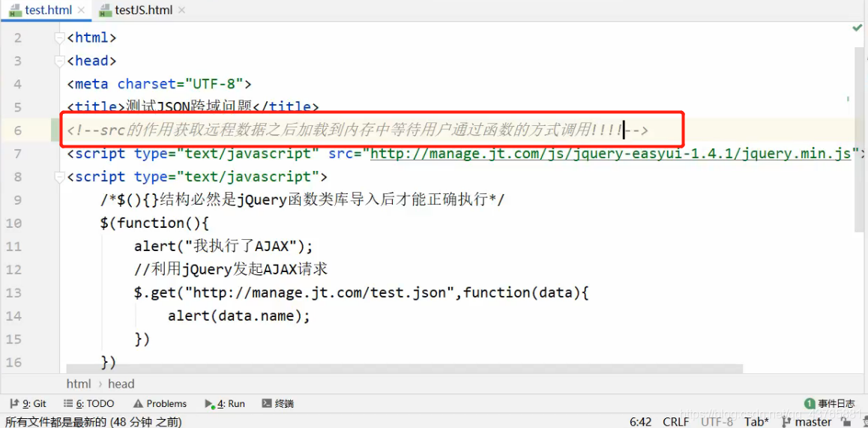Click the $.get test.json request line

tap(361, 293)
